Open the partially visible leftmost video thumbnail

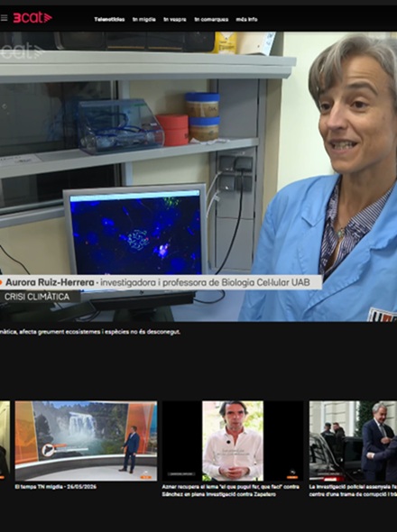pos(5,441)
